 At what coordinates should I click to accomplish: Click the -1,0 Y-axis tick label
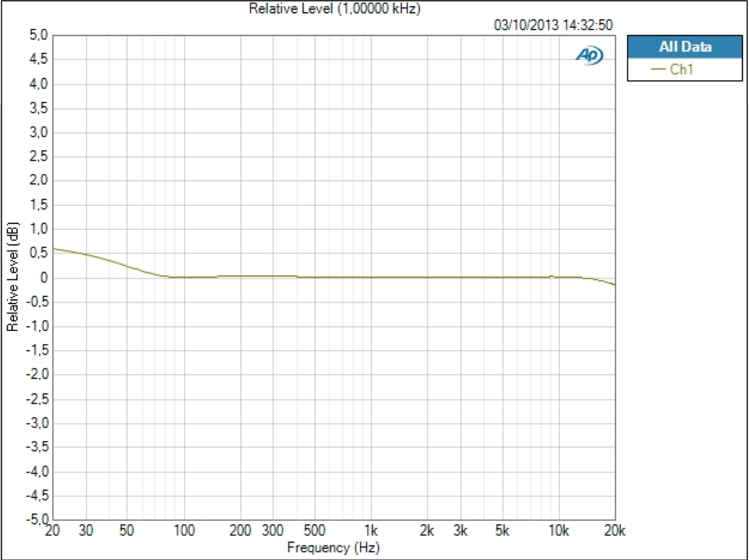point(37,326)
